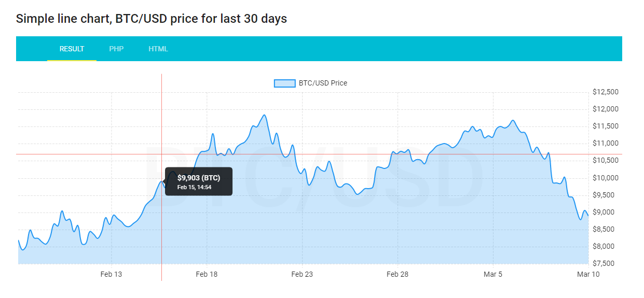Click the Mar 5 x-axis label
This screenshot has height=298, width=644.
pyautogui.click(x=493, y=274)
